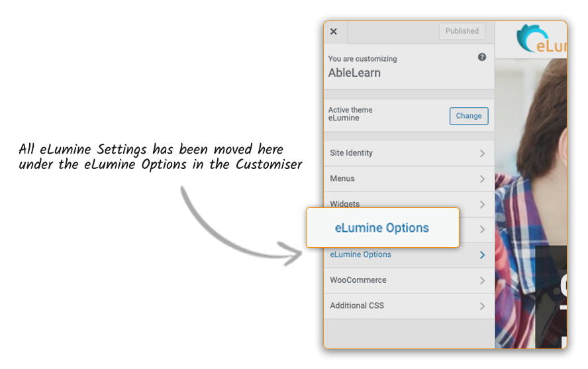The height and width of the screenshot is (369, 588).
Task: Click the help question mark icon
Action: (482, 58)
